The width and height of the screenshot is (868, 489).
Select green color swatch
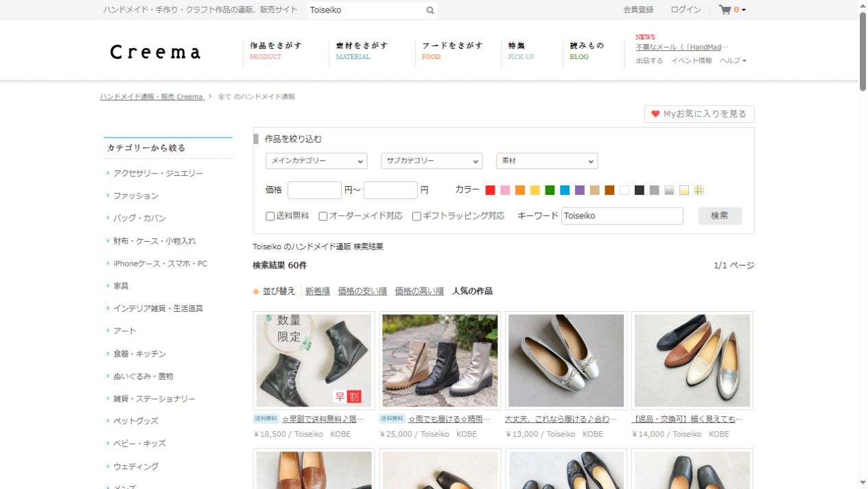click(550, 190)
